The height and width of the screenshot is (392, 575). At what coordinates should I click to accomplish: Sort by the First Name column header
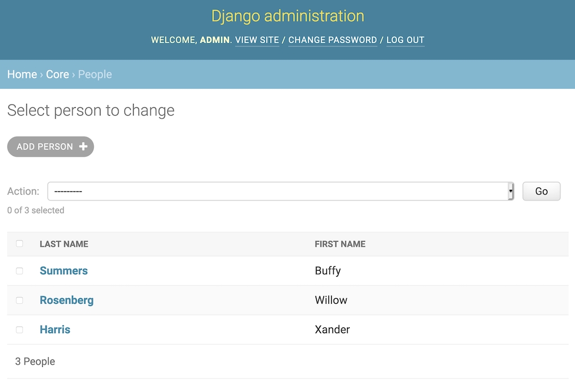click(x=340, y=244)
